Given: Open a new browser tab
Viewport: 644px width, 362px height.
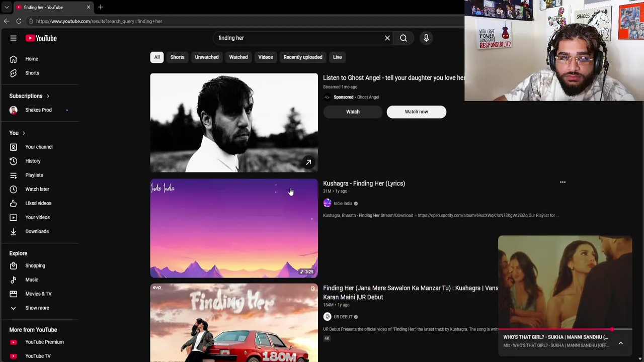Looking at the screenshot, I should tap(101, 7).
